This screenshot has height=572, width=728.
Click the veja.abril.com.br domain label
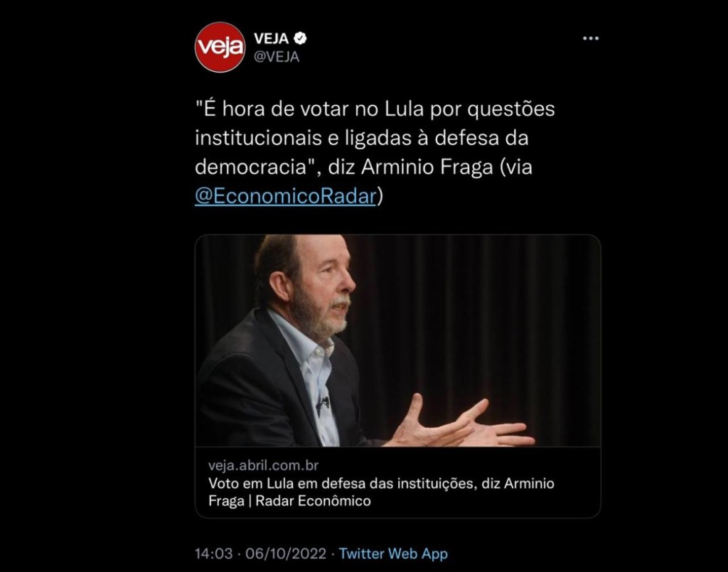tap(263, 465)
